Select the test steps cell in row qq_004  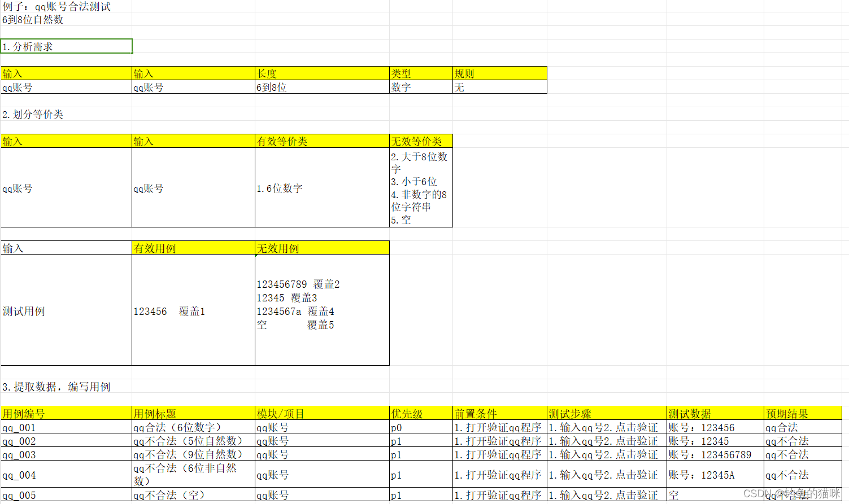607,475
